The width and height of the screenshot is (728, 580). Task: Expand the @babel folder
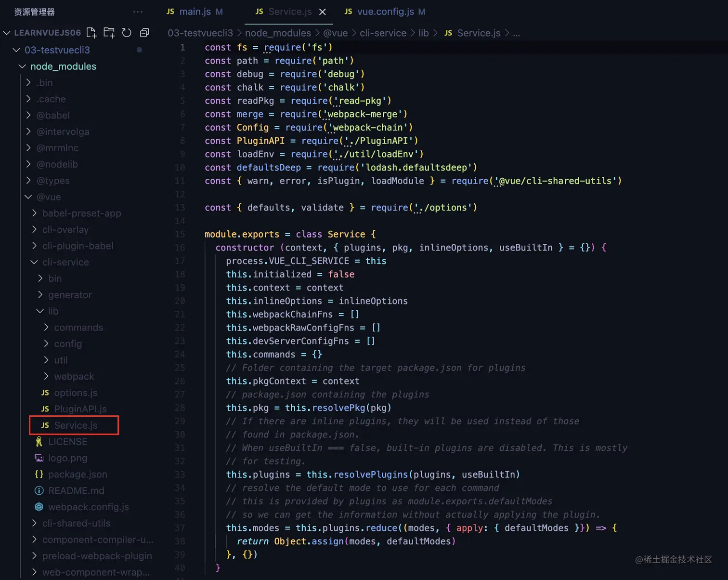pyautogui.click(x=28, y=115)
